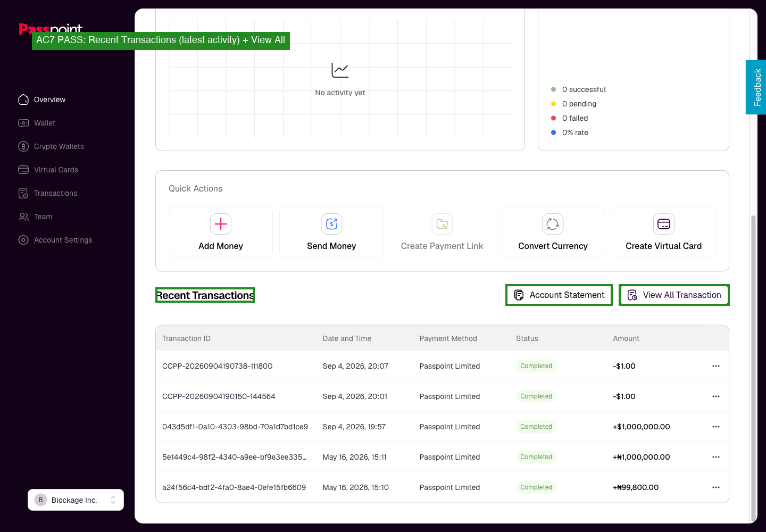The height and width of the screenshot is (532, 766).
Task: Click the Add Money plus icon
Action: pos(221,224)
